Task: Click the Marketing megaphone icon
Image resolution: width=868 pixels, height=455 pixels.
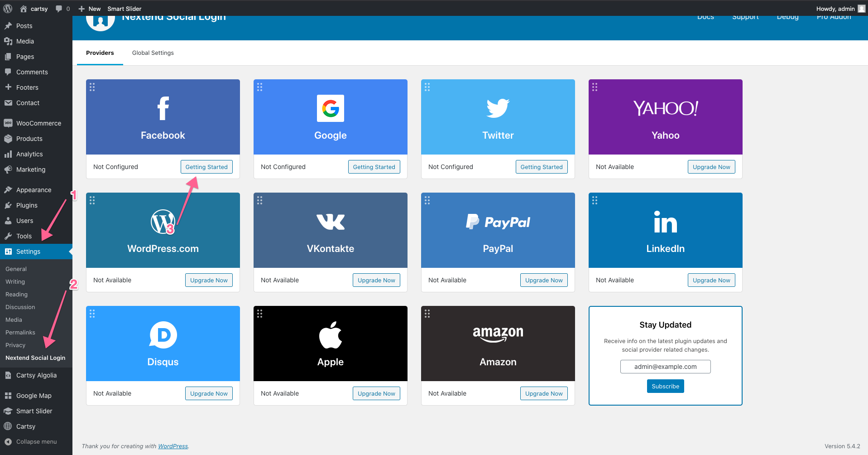Action: pos(8,169)
